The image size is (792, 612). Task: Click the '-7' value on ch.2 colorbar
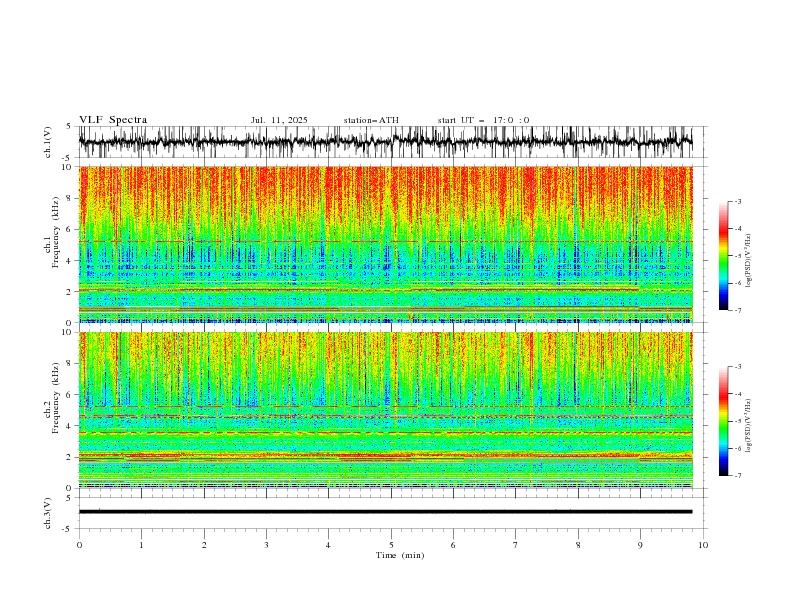click(737, 476)
